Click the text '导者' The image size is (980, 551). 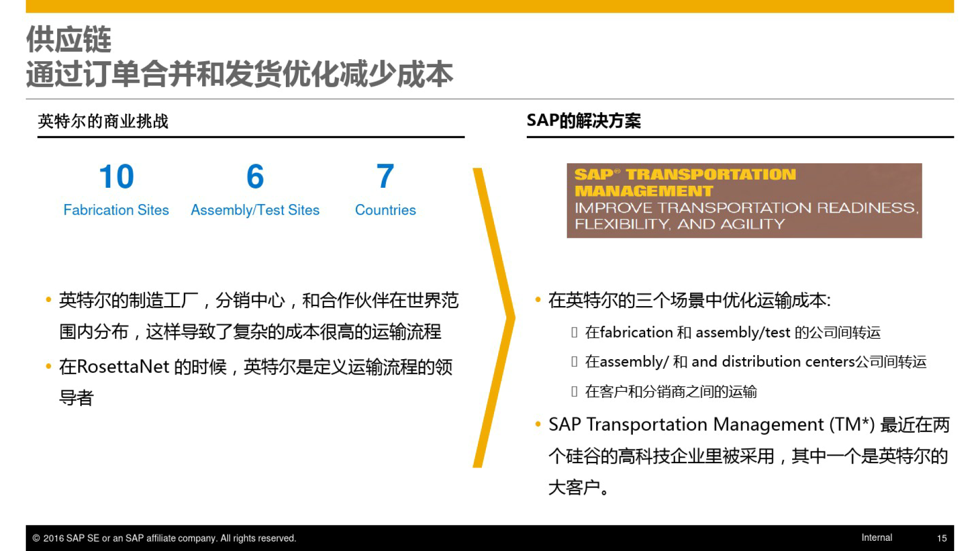coord(77,398)
